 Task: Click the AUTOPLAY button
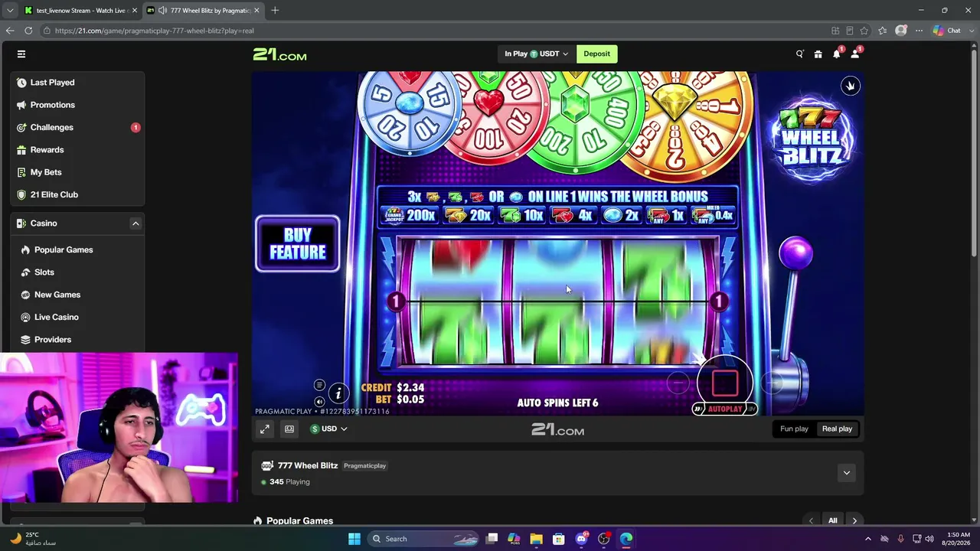point(724,409)
